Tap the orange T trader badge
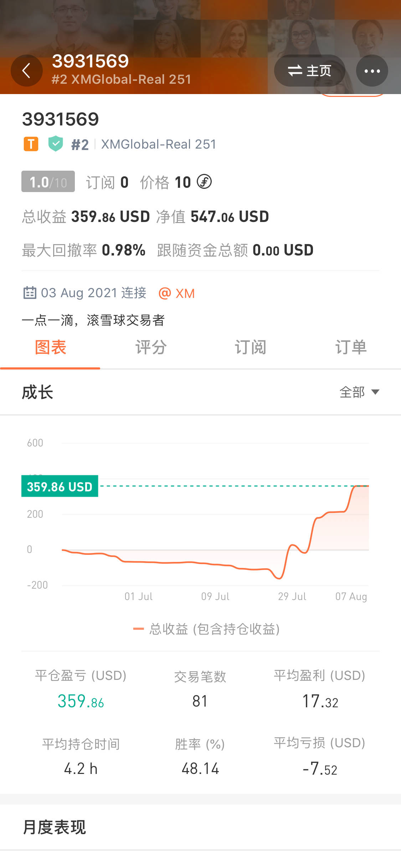This screenshot has width=401, height=868. click(x=31, y=144)
